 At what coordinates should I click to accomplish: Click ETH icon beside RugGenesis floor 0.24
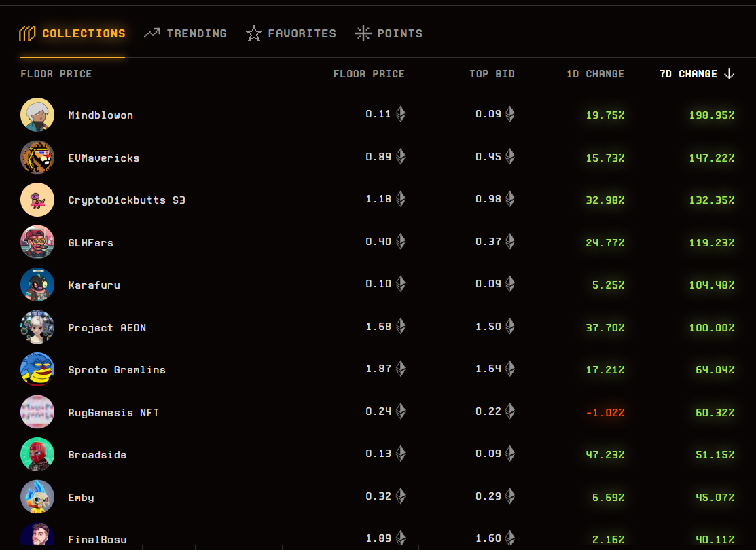point(401,411)
